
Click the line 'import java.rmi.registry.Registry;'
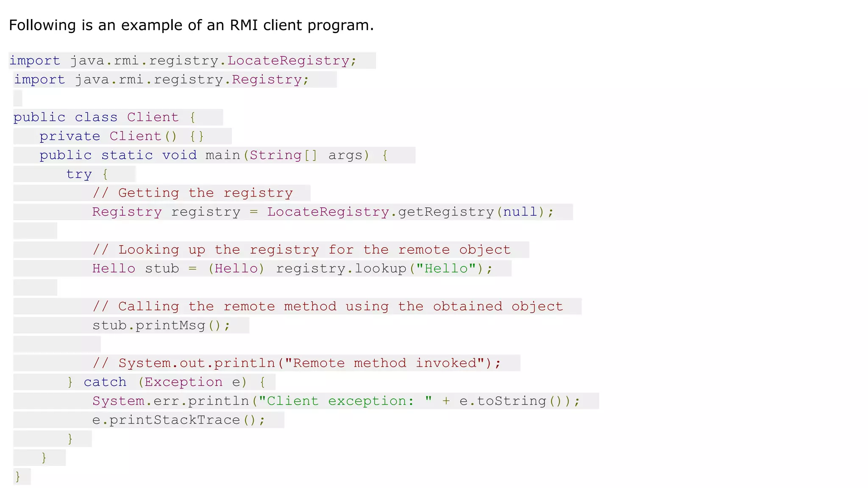coord(161,80)
